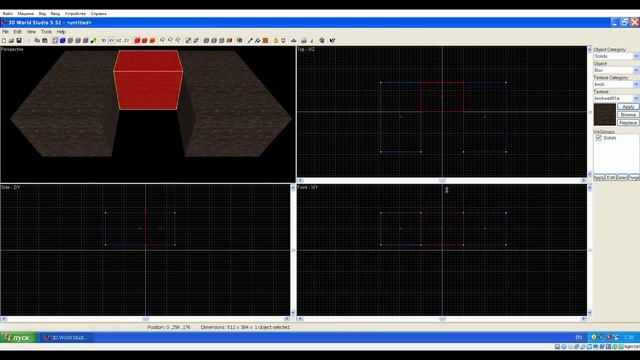Select the pen tool icon in toolbar
Viewport: 640px width, 360px height.
coord(250,40)
